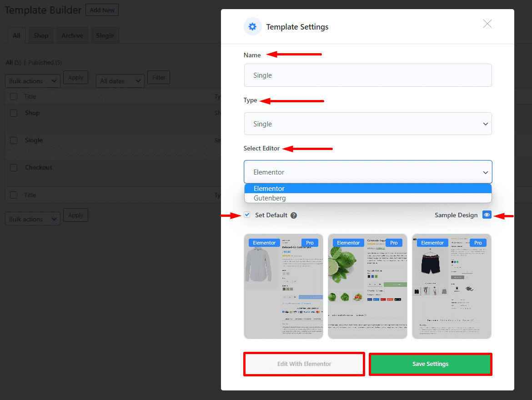The image size is (532, 400).
Task: Toggle the Sample Design eye icon
Action: coord(487,215)
